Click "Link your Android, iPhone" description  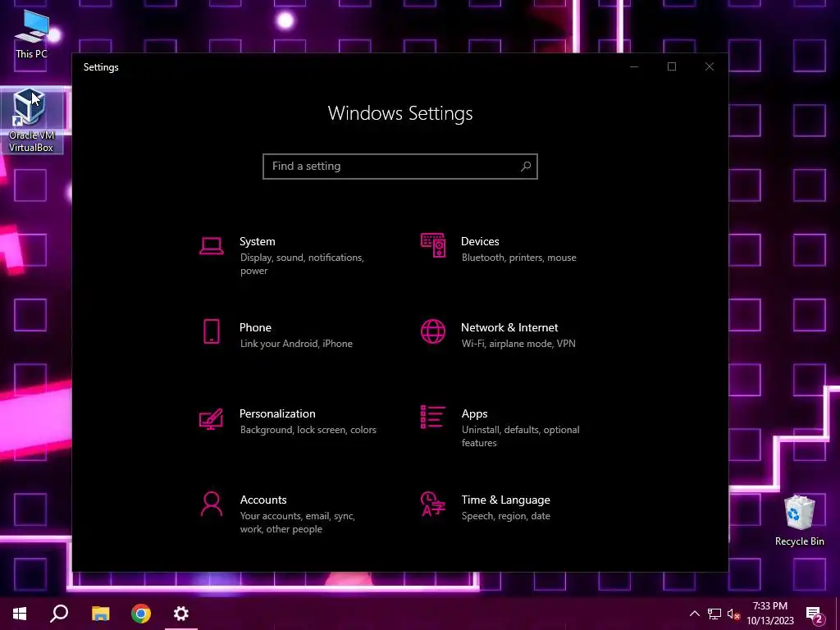coord(296,344)
